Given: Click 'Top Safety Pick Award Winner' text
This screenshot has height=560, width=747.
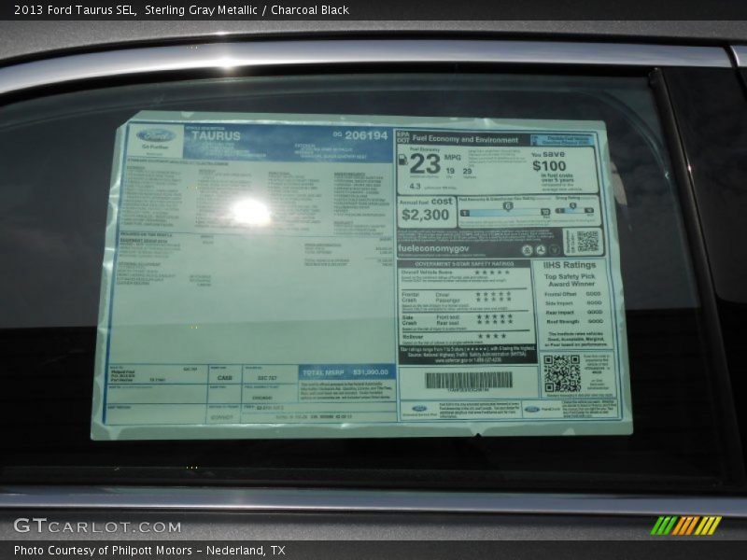Looking at the screenshot, I should click(570, 280).
